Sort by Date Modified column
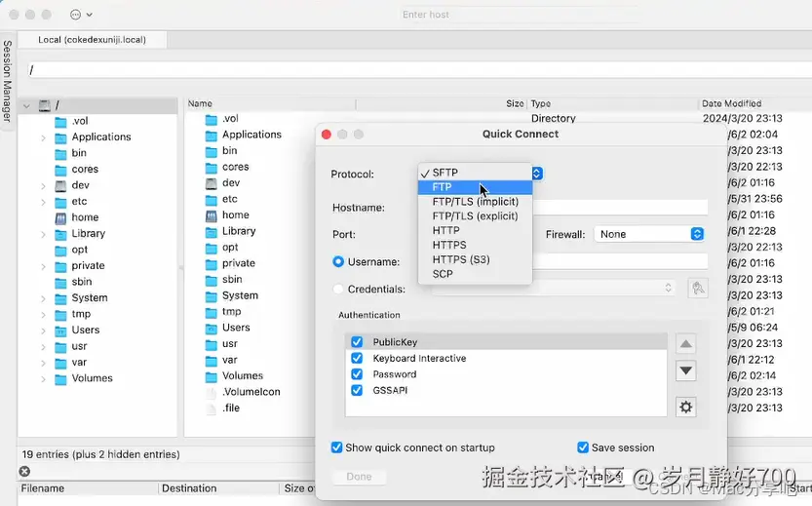 tap(755, 103)
